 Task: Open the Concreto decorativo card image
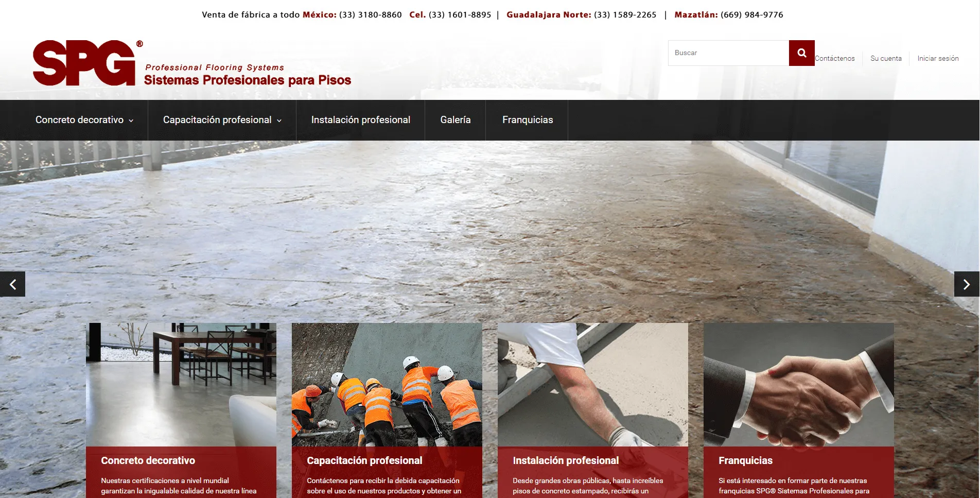coord(181,385)
